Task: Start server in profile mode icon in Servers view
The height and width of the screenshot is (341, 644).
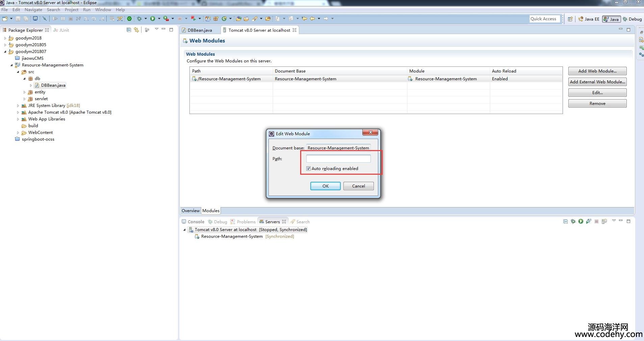Action: (x=589, y=221)
